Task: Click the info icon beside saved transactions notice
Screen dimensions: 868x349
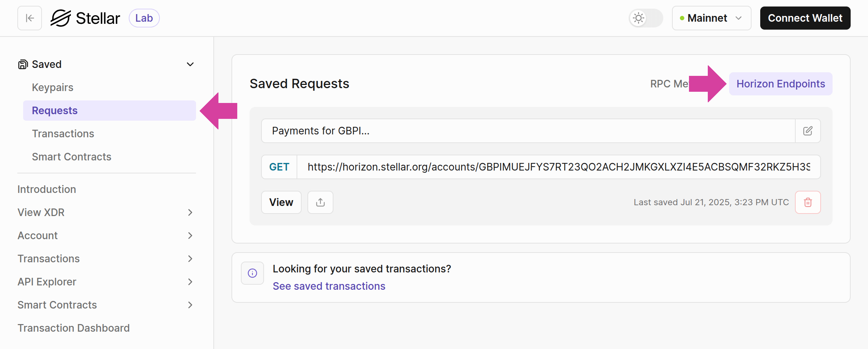Action: click(252, 273)
